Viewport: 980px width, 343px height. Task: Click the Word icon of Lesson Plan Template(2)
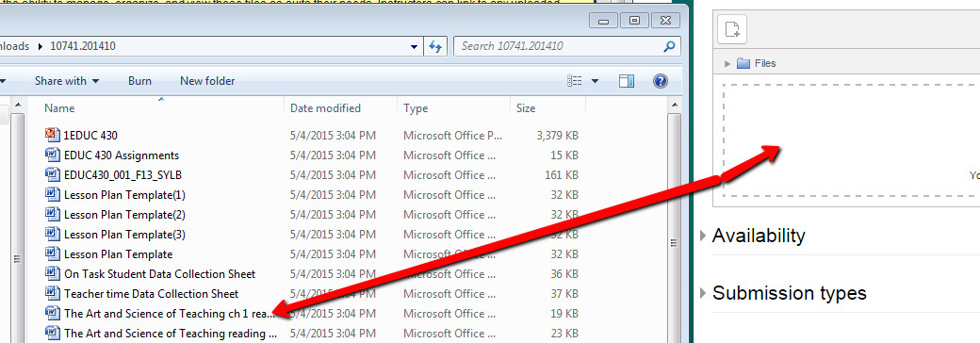52,215
